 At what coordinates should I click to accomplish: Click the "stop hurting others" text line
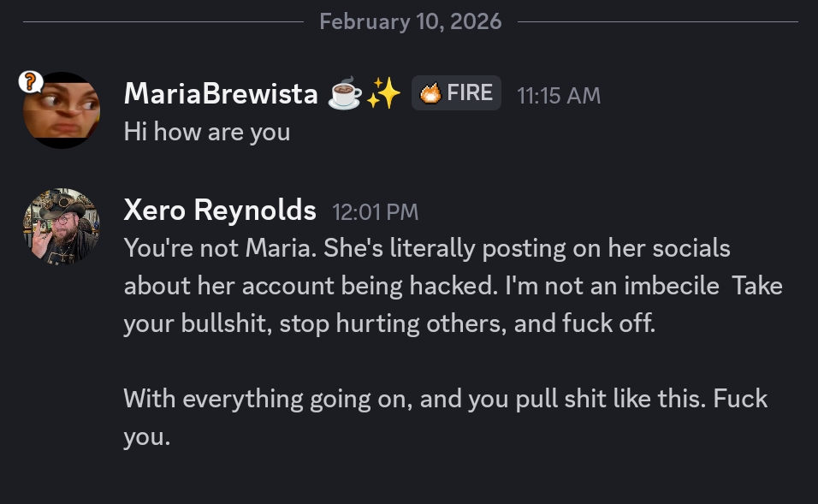[389, 324]
